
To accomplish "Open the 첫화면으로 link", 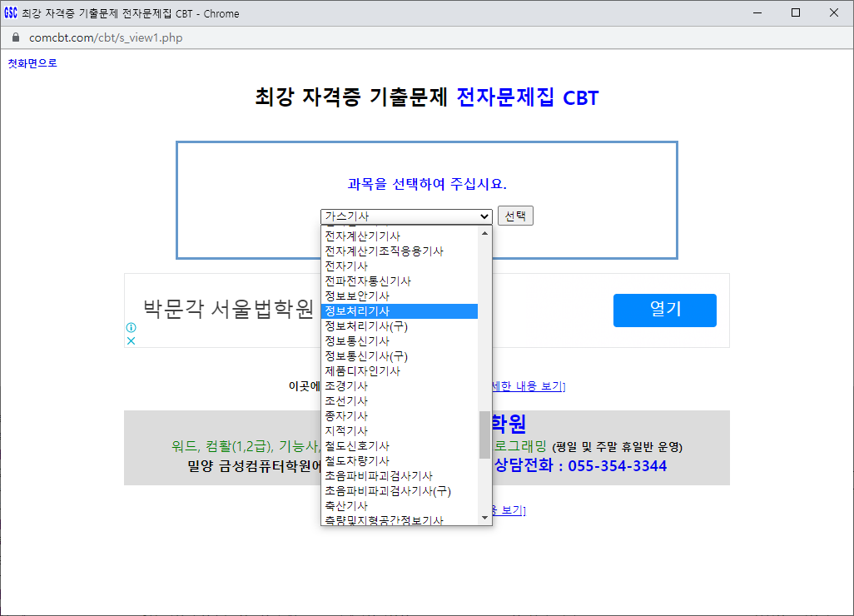I will coord(32,63).
